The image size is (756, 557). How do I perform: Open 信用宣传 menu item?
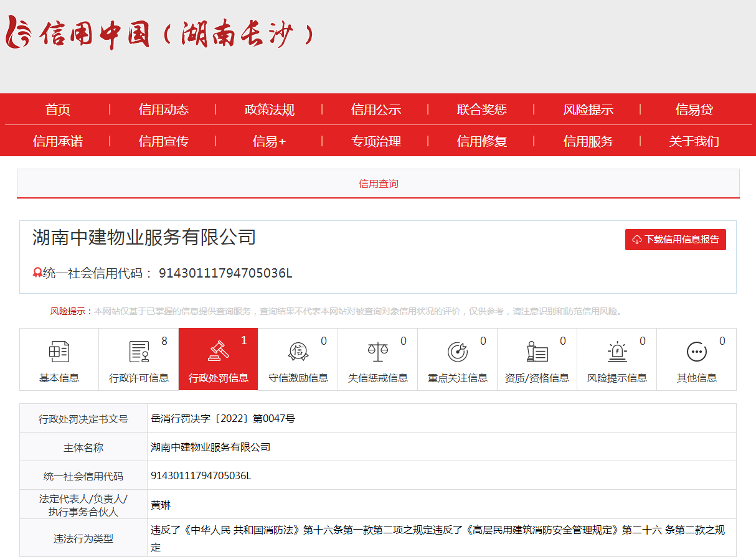tap(164, 141)
